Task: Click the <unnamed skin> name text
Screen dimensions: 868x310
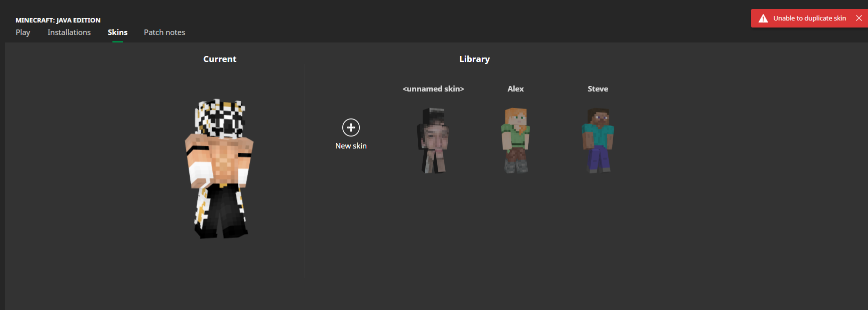Action: (x=433, y=89)
